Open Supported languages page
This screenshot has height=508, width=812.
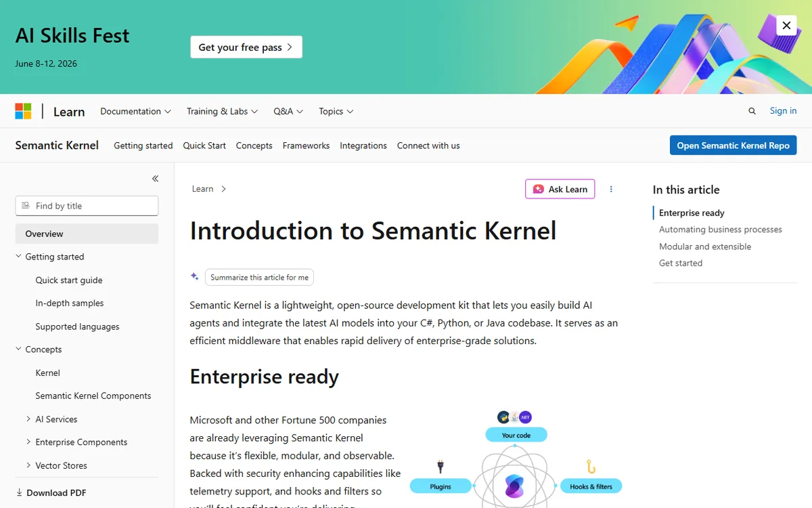point(77,326)
